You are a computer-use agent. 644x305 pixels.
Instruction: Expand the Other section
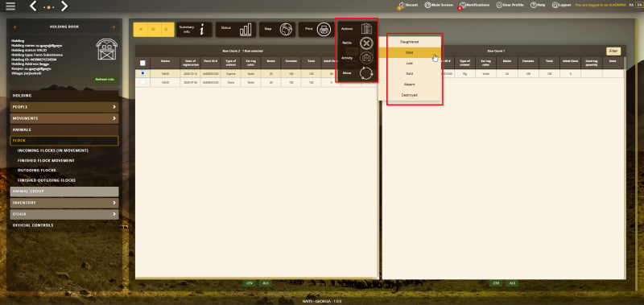point(64,214)
